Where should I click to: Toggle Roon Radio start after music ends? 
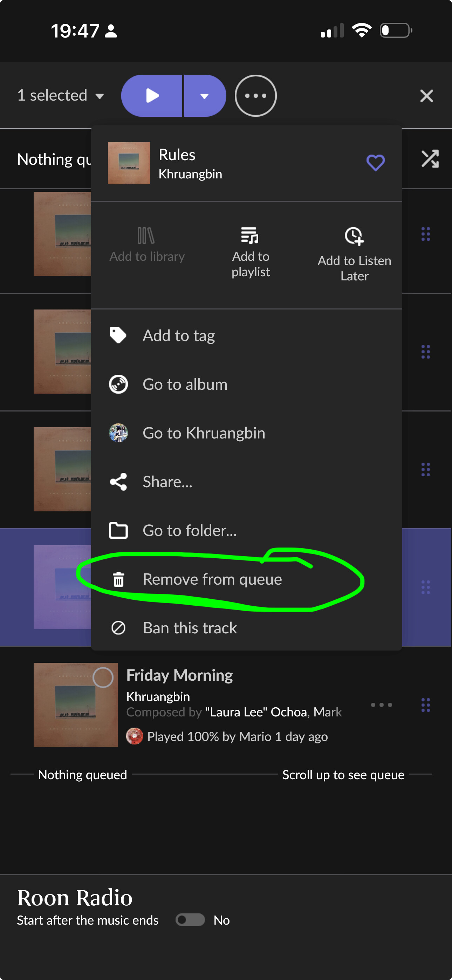[x=190, y=920]
